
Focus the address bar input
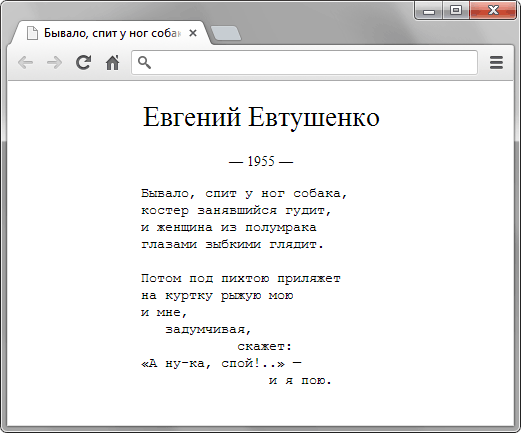point(304,62)
